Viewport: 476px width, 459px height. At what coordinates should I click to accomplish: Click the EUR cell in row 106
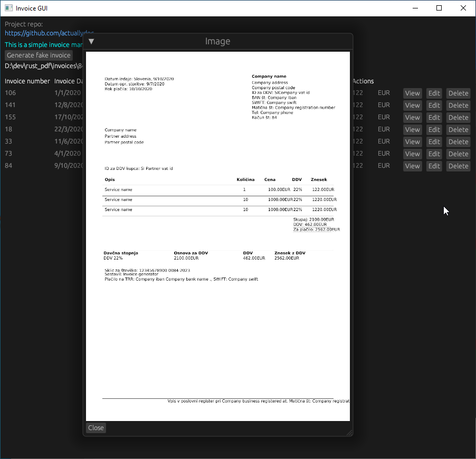click(x=384, y=93)
